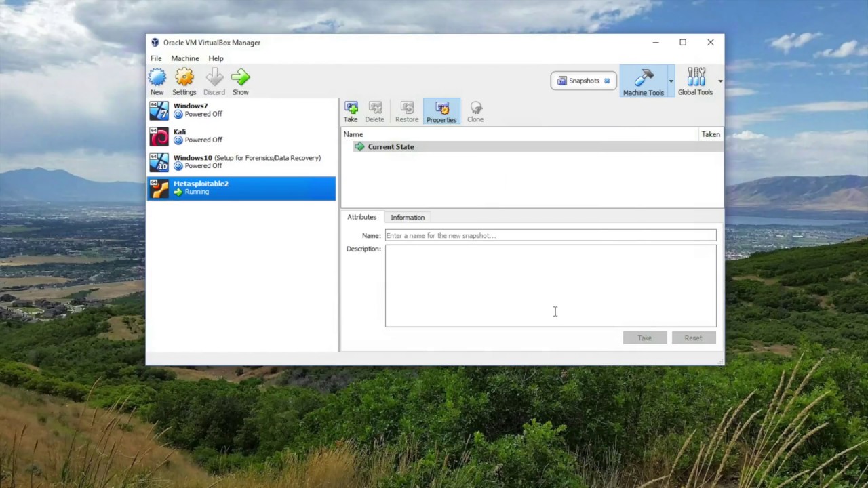The height and width of the screenshot is (488, 868).
Task: Click the Show green arrow icon
Action: tap(241, 77)
